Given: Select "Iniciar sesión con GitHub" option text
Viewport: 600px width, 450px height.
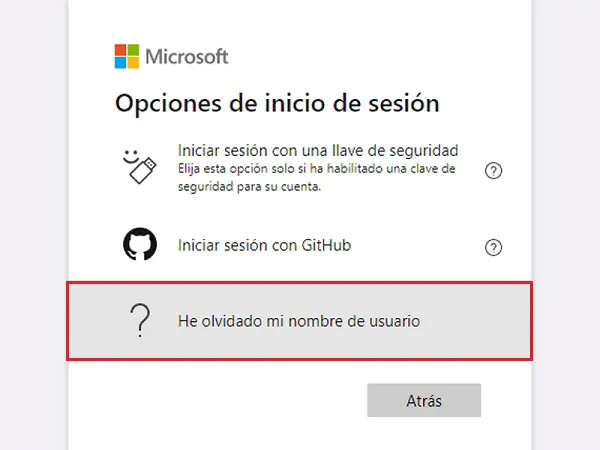Looking at the screenshot, I should click(264, 245).
